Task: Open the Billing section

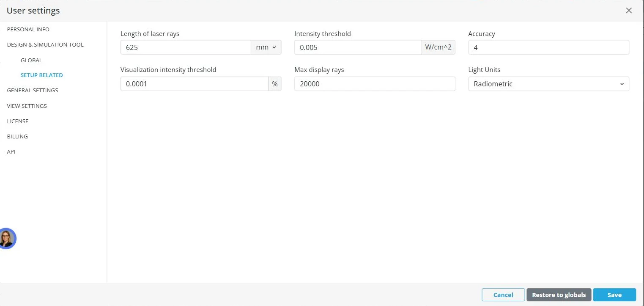Action: tap(17, 136)
